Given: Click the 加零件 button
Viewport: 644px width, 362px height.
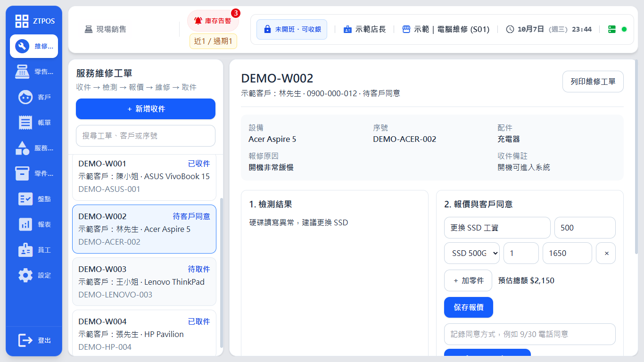Looking at the screenshot, I should (468, 280).
